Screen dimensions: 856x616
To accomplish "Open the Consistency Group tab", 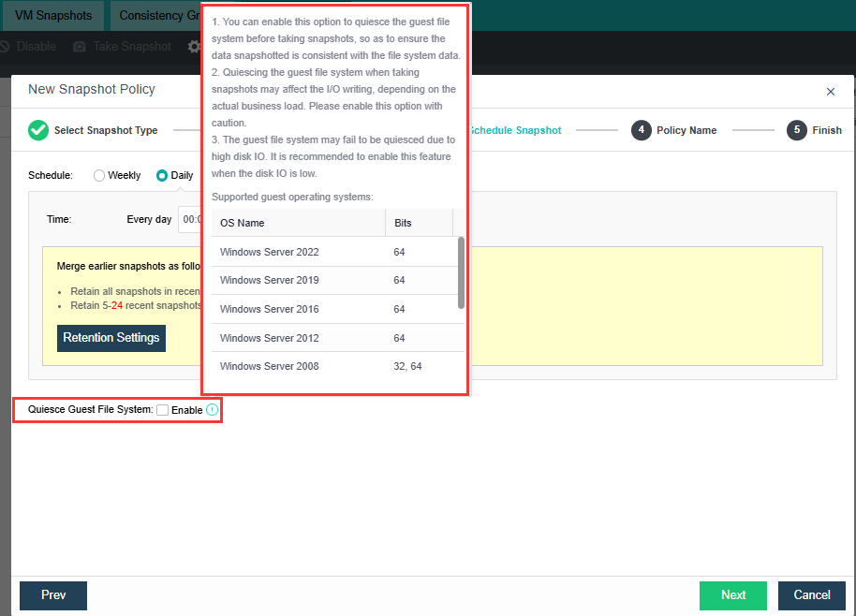I will pos(157,16).
